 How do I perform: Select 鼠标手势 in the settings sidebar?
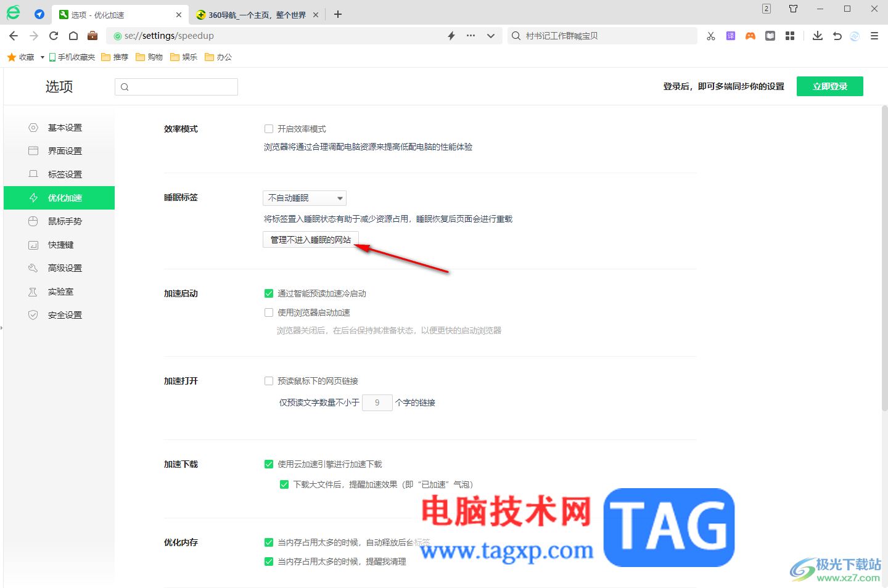(x=66, y=221)
